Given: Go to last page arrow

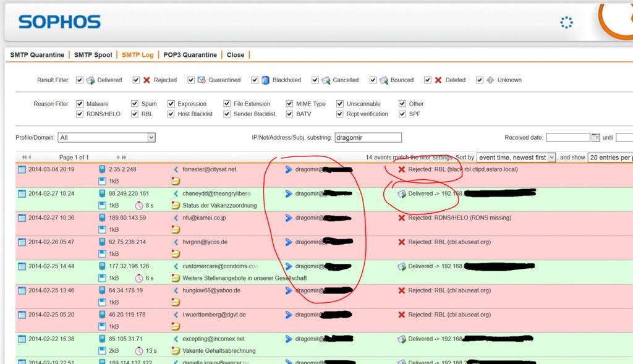Looking at the screenshot, I should point(124,157).
